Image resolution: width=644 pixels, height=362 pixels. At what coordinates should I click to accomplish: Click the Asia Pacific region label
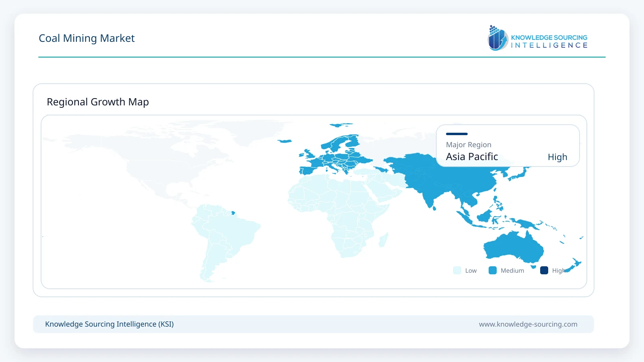(x=472, y=156)
